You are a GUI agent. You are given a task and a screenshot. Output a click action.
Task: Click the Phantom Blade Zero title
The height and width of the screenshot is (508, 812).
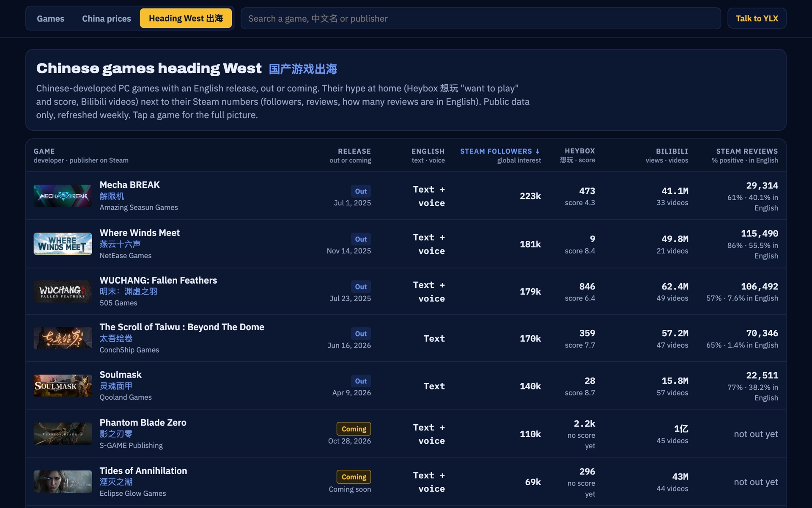point(143,422)
